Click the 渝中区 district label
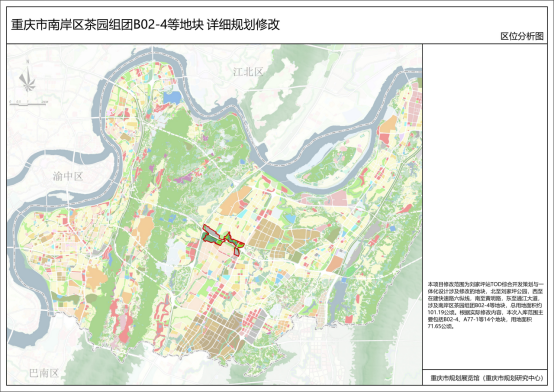 pos(67,176)
